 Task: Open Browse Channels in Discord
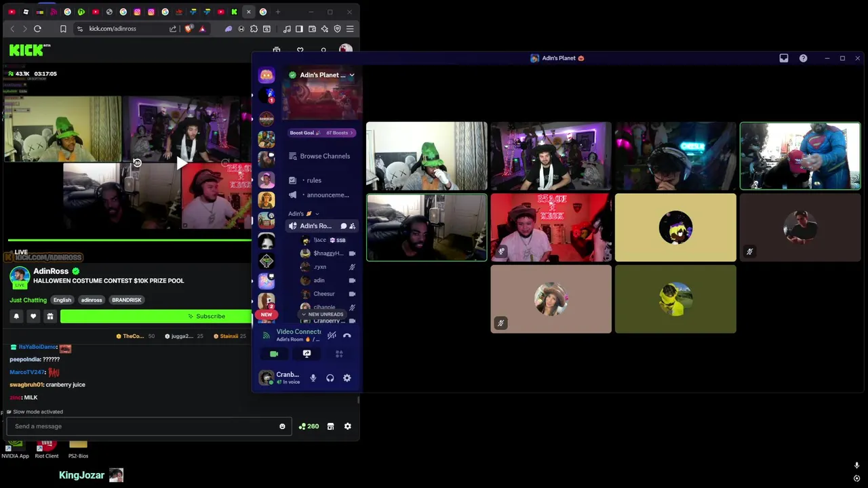(x=319, y=156)
